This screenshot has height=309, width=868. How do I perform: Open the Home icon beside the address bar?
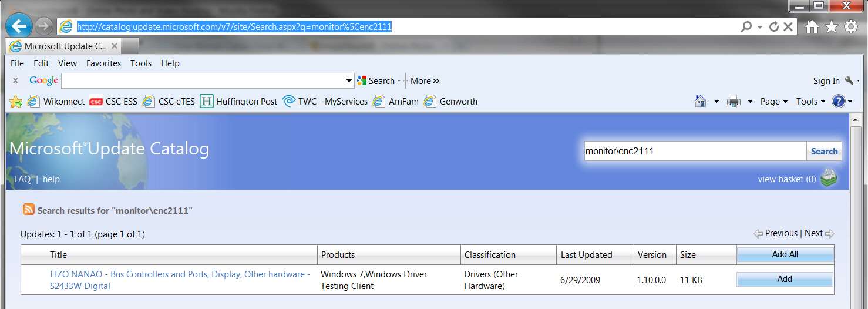(x=812, y=27)
